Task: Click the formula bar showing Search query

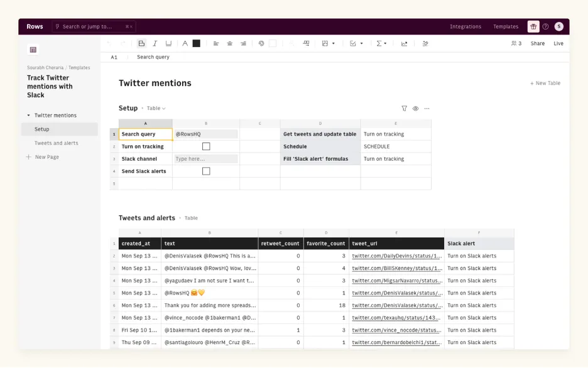Action: click(x=153, y=57)
